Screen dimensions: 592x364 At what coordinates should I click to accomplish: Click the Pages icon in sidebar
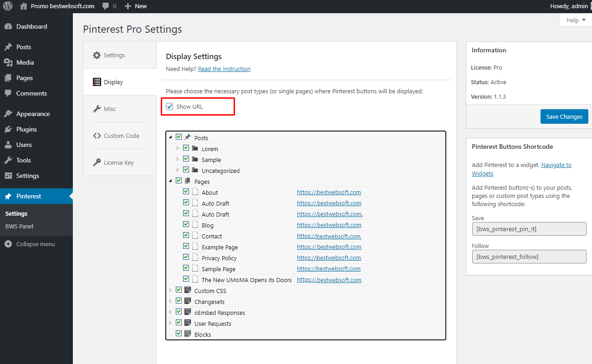[x=8, y=78]
